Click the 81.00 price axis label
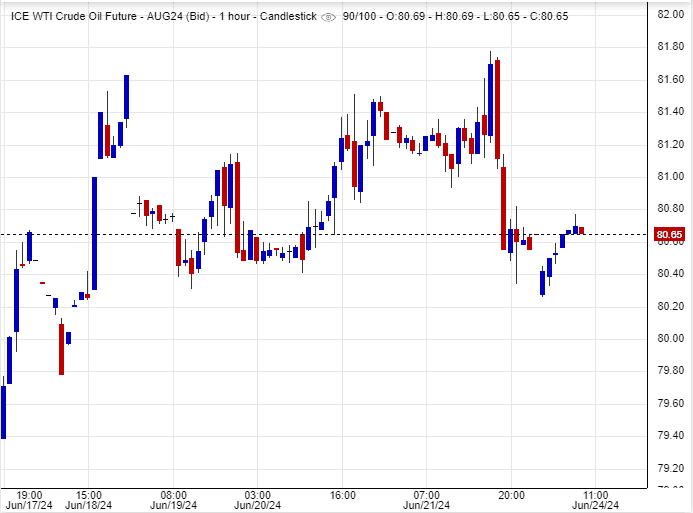Image resolution: width=693 pixels, height=513 pixels. click(x=669, y=176)
